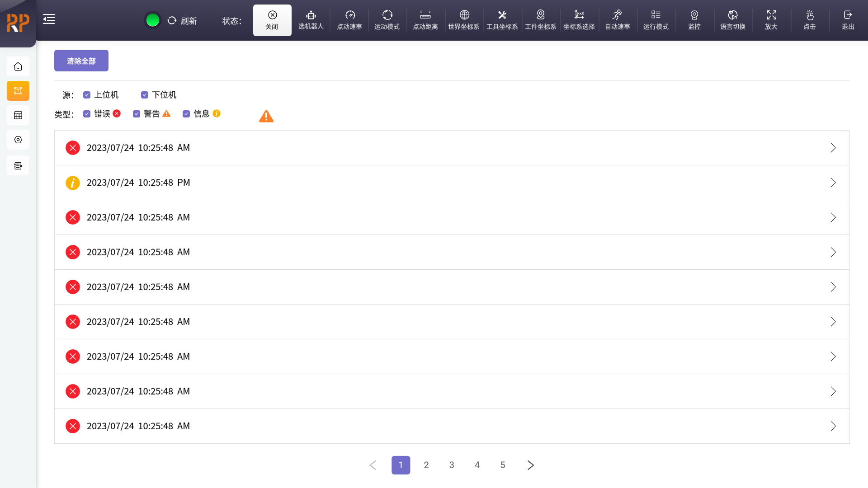The width and height of the screenshot is (868, 488).
Task: Toggle the 错误 error type checkbox
Action: point(87,114)
